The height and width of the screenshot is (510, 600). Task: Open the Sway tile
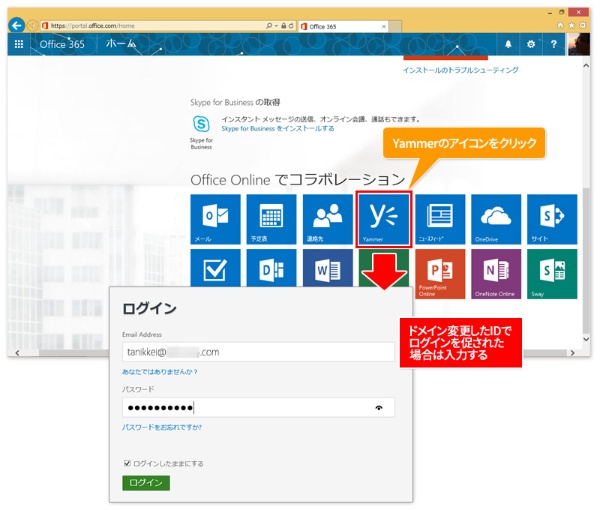pyautogui.click(x=552, y=274)
